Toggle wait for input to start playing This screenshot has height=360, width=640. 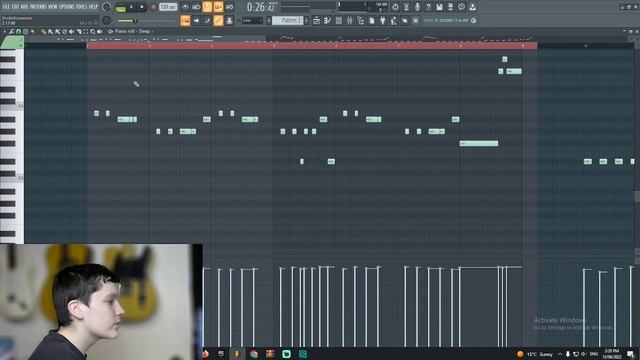196,7
